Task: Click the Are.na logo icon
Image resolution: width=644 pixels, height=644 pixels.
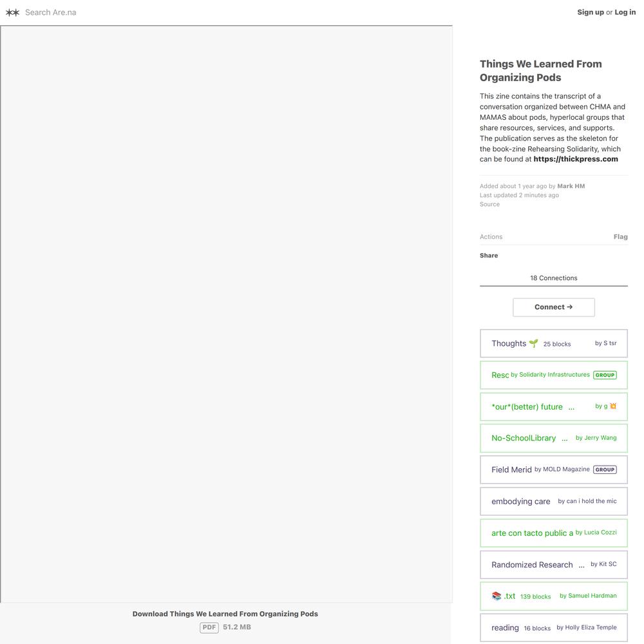Action: coord(12,12)
